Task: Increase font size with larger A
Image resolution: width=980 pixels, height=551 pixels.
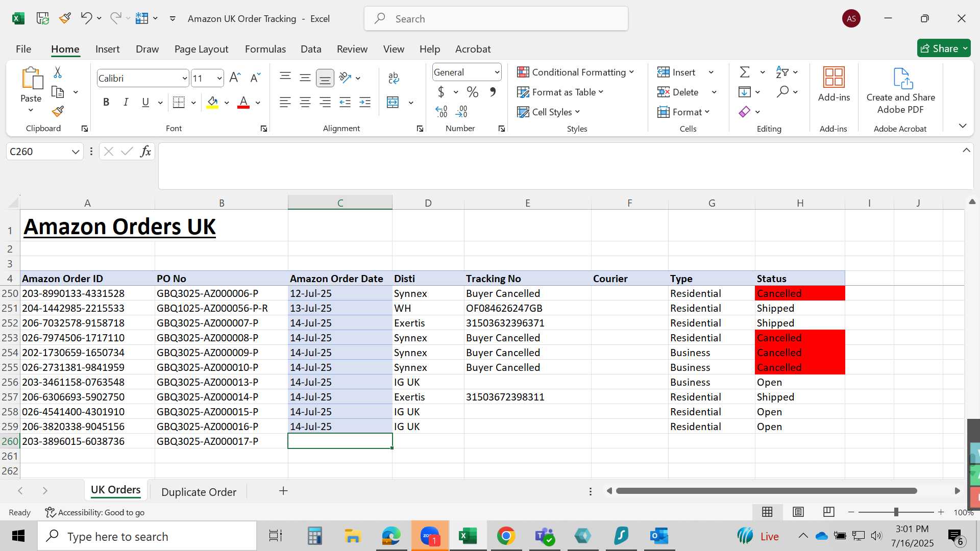Action: (x=234, y=78)
